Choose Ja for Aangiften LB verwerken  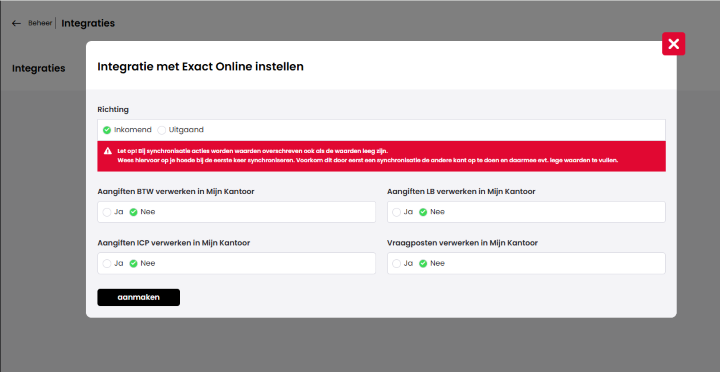397,212
